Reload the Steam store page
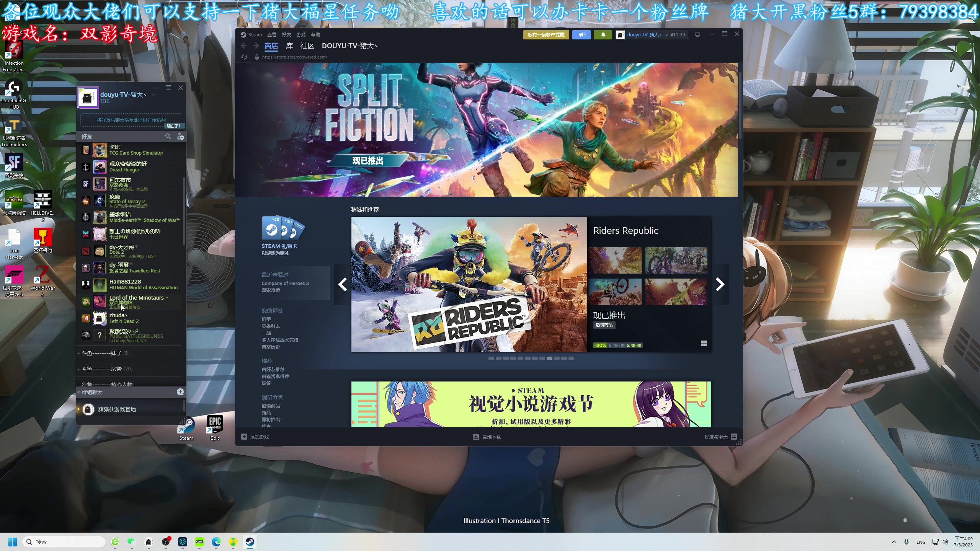This screenshot has height=551, width=980. [x=244, y=57]
